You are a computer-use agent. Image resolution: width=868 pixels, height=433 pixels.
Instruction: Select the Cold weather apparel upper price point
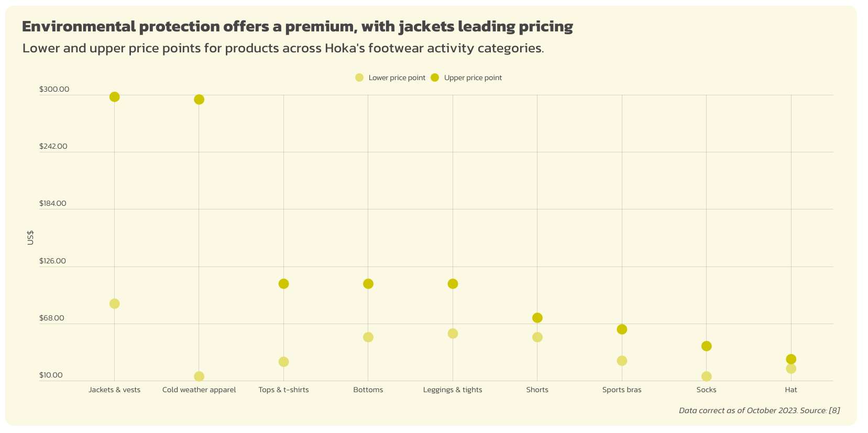tap(199, 99)
